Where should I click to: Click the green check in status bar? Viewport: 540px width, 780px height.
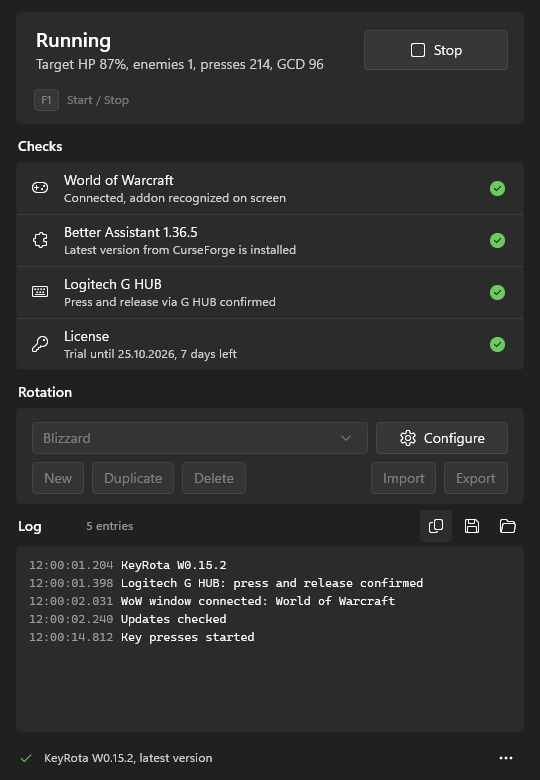point(26,758)
